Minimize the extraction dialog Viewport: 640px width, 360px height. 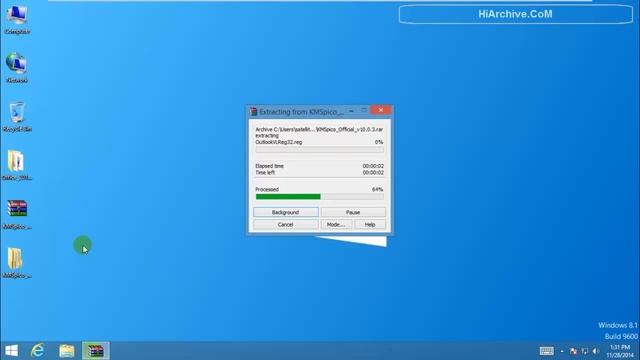tap(351, 111)
